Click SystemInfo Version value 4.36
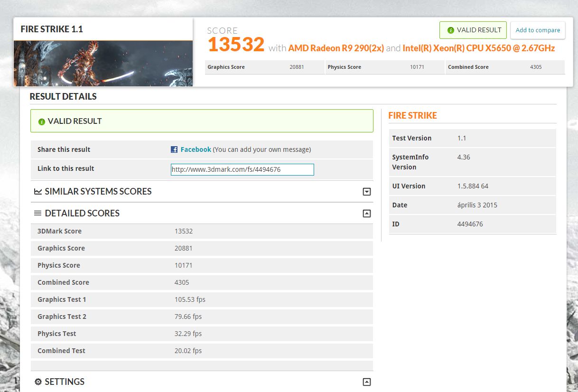This screenshot has height=392, width=578. [x=464, y=157]
